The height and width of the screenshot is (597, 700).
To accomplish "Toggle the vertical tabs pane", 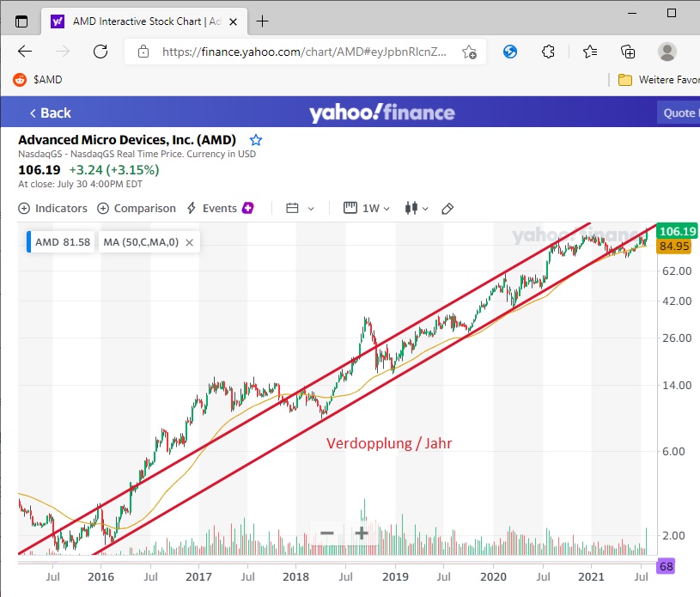I will pyautogui.click(x=21, y=21).
